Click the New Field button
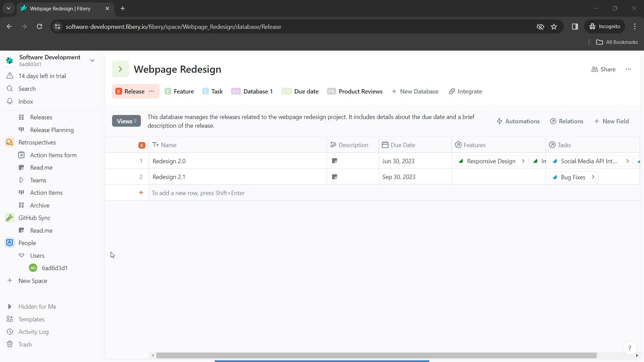This screenshot has width=644, height=362. 614,121
